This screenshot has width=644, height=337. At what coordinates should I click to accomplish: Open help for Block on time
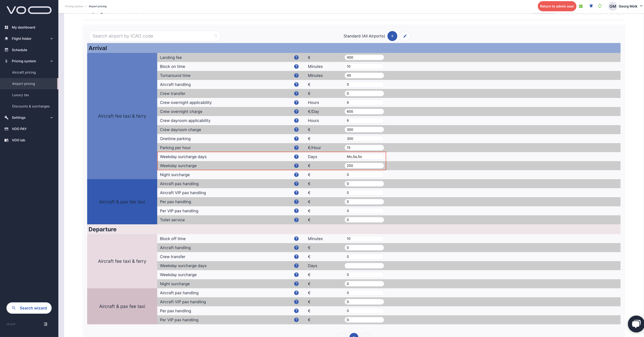296,66
